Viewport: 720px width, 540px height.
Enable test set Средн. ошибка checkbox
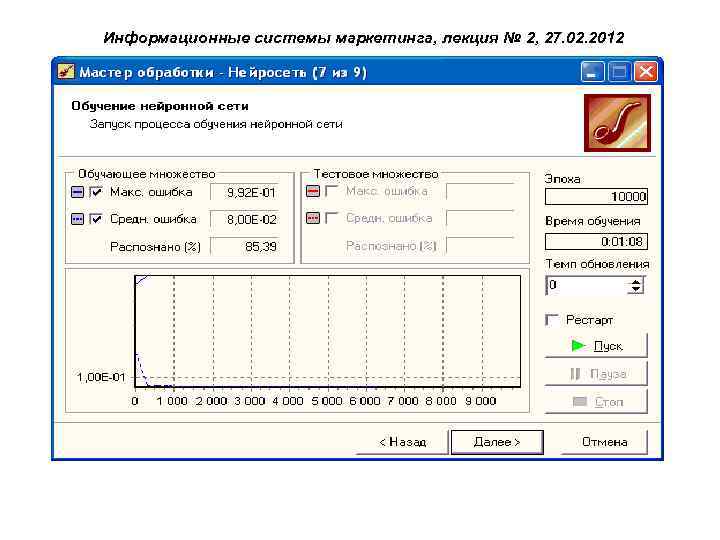(x=331, y=218)
